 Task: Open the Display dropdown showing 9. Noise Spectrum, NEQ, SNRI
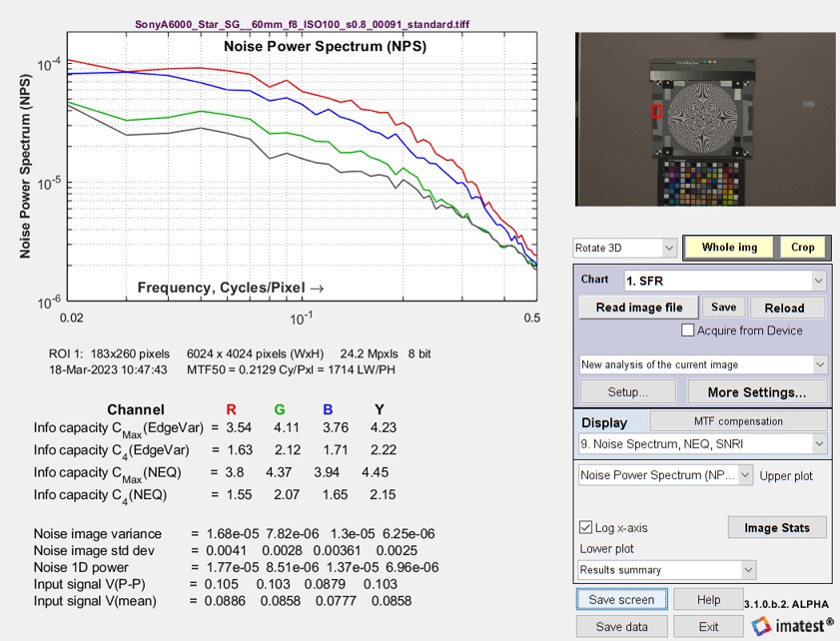703,444
